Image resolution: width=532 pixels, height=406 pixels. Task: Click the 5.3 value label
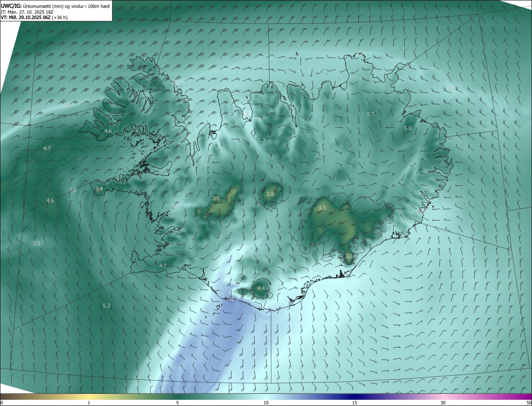click(x=261, y=141)
